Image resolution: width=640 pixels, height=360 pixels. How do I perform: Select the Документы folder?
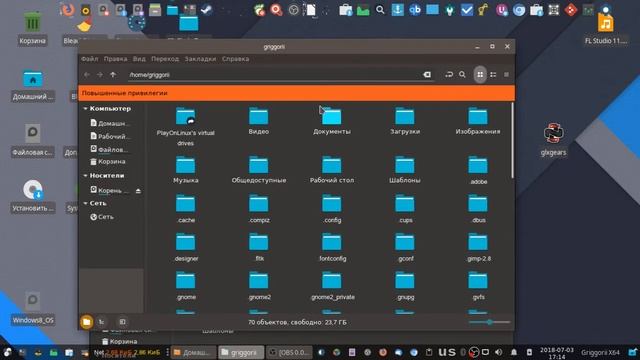[332, 121]
